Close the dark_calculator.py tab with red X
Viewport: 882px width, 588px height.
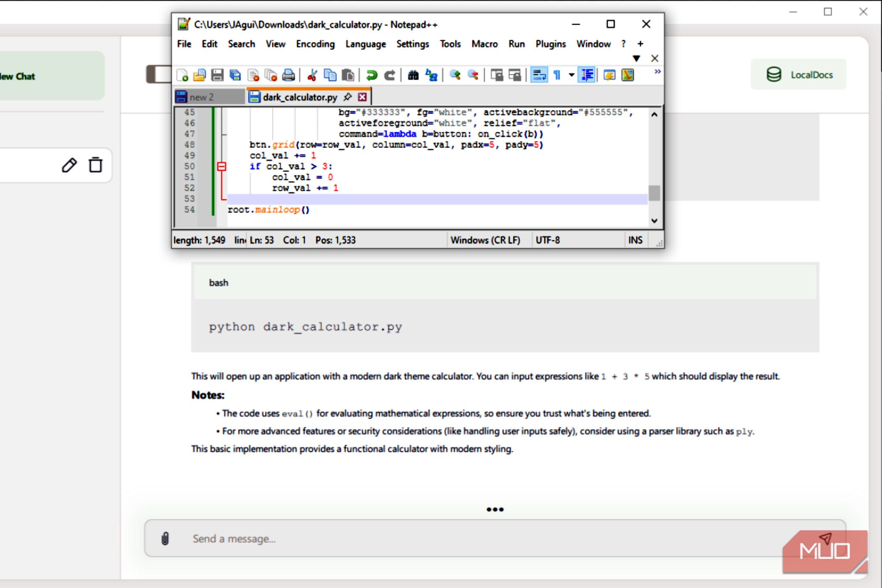point(362,97)
